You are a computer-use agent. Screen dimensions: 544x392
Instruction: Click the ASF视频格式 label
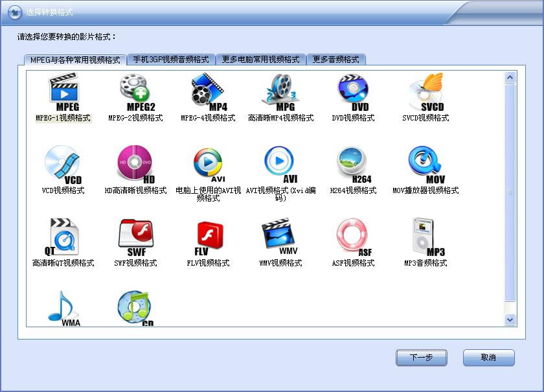pyautogui.click(x=353, y=263)
